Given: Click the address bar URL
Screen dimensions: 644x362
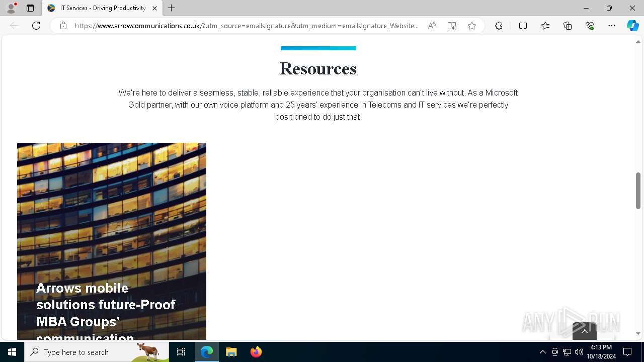Looking at the screenshot, I should tap(247, 26).
